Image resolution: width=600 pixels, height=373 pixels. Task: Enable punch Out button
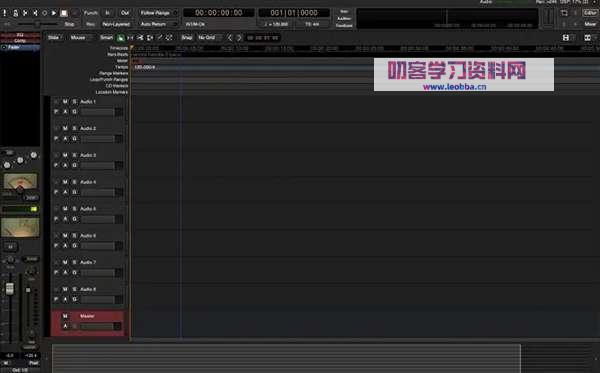[x=125, y=13]
